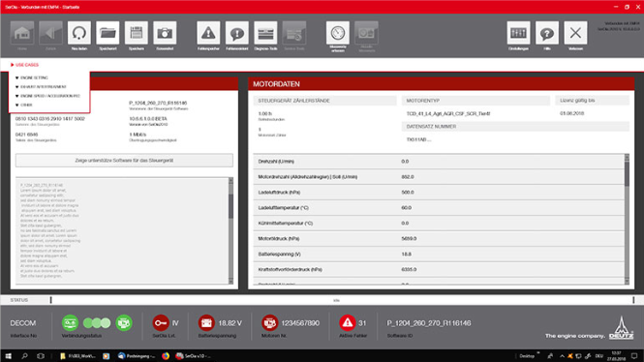Click the MOTORDATEN panel header
The image size is (644, 362).
click(441, 84)
